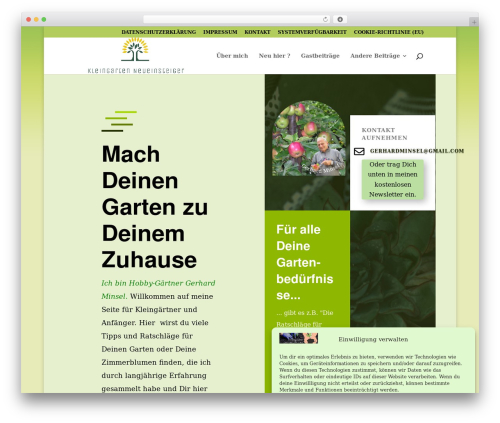Click the browser reload icon
500x423 pixels.
pyautogui.click(x=325, y=19)
